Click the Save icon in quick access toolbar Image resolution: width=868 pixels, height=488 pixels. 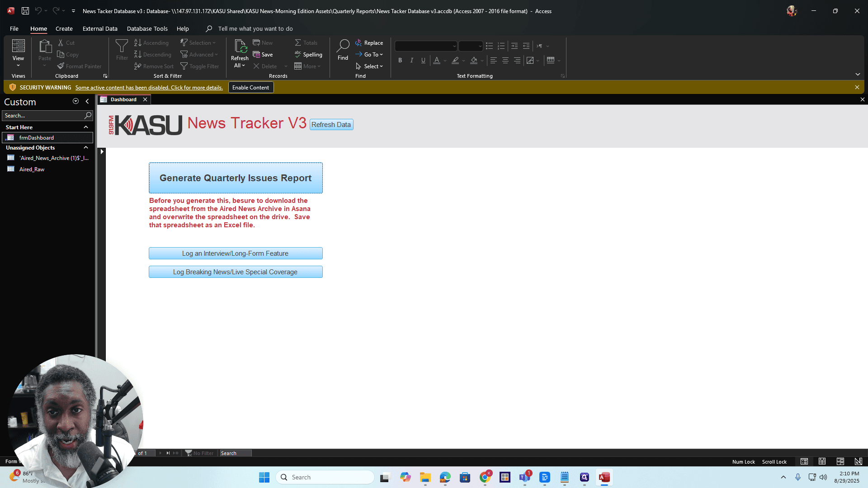pos(25,11)
